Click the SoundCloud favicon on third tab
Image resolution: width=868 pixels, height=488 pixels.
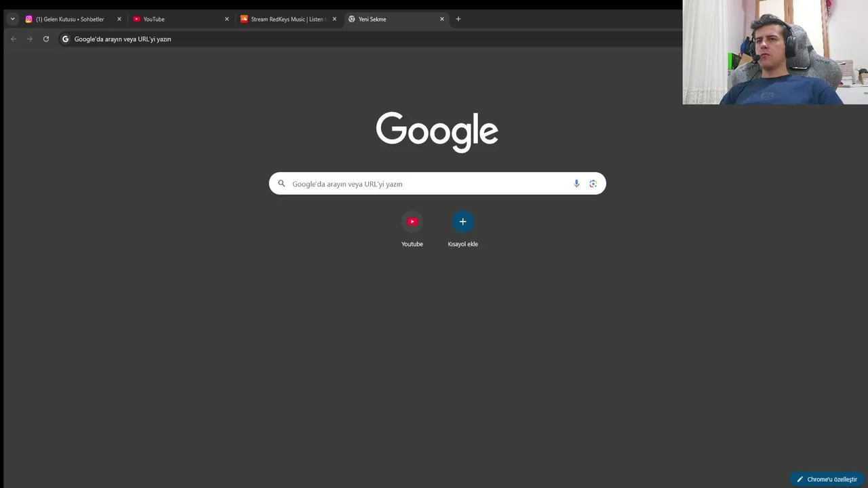(244, 19)
